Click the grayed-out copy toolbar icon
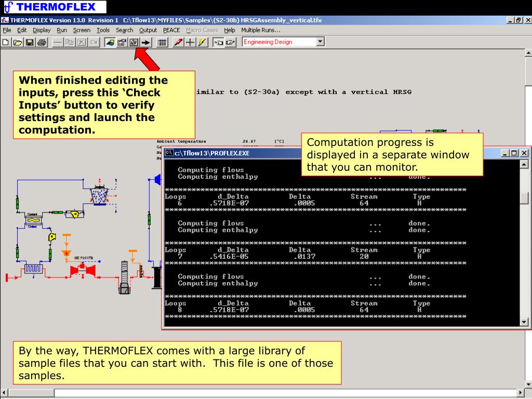The height and width of the screenshot is (399, 532). 70,43
